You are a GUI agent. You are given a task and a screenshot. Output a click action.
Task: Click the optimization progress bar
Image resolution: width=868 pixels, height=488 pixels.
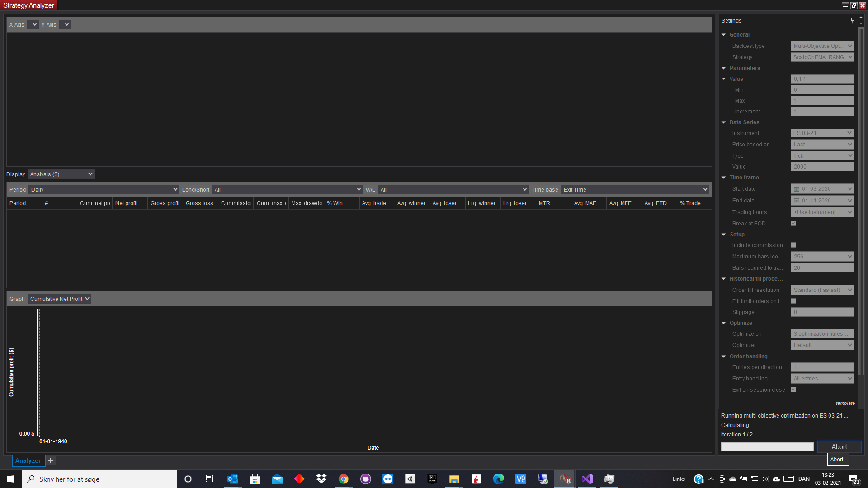pos(767,447)
